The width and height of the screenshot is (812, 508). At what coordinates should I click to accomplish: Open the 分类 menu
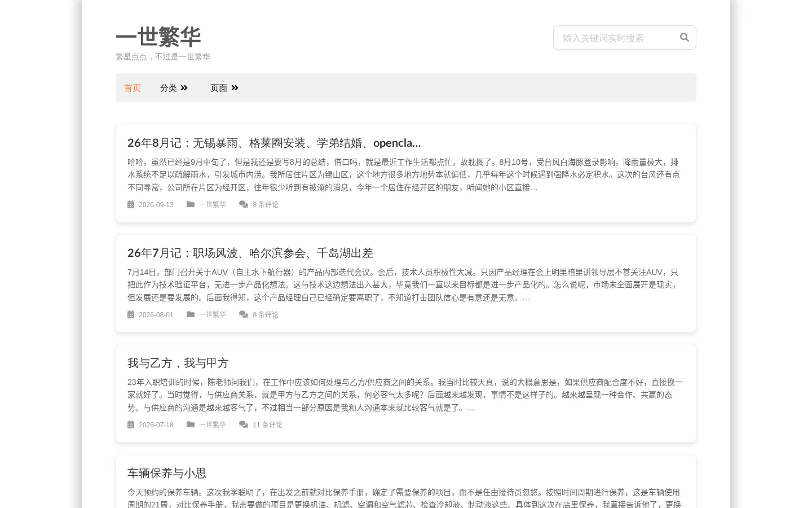169,88
